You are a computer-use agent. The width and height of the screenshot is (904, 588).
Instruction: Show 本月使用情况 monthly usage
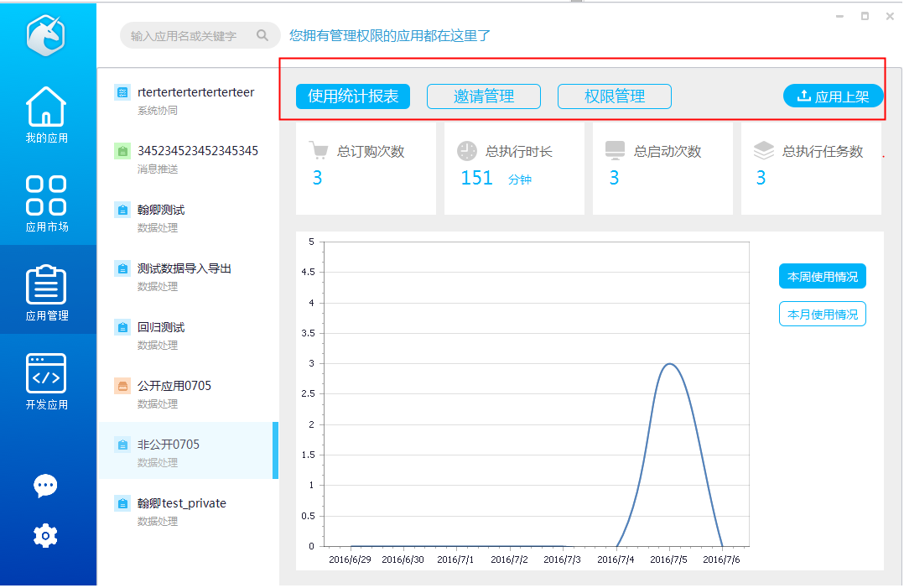coord(822,315)
